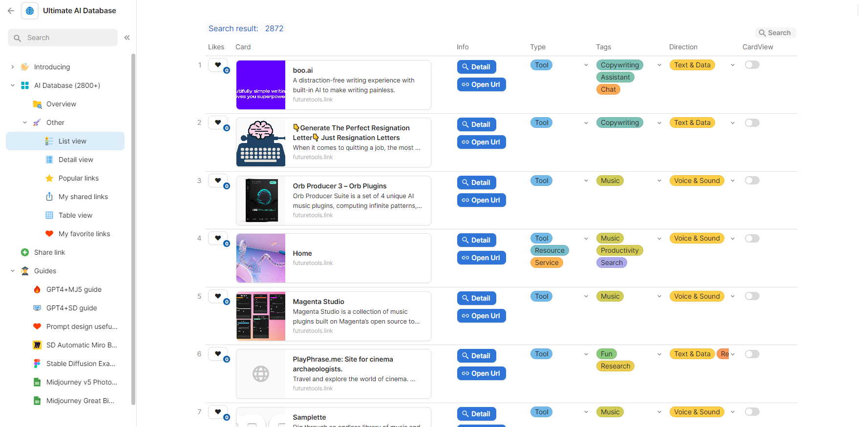This screenshot has height=427, width=868.
Task: Collapse the AI Database (2800+) section
Action: pyautogui.click(x=13, y=85)
